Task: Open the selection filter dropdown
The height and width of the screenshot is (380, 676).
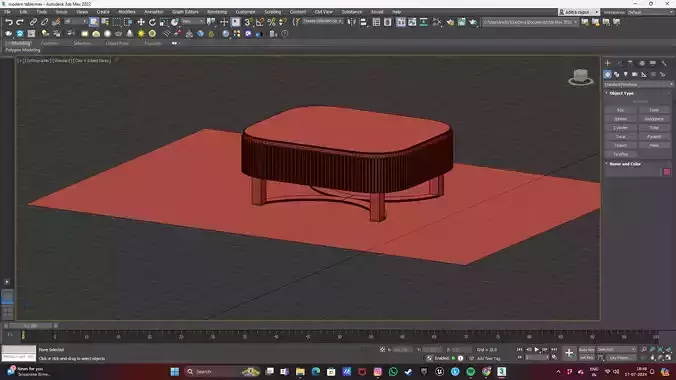Action: point(75,22)
